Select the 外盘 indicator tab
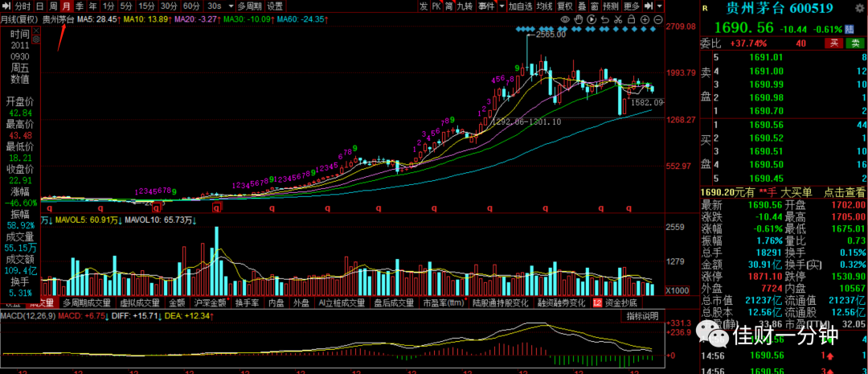This screenshot has width=868, height=374. pyautogui.click(x=301, y=303)
